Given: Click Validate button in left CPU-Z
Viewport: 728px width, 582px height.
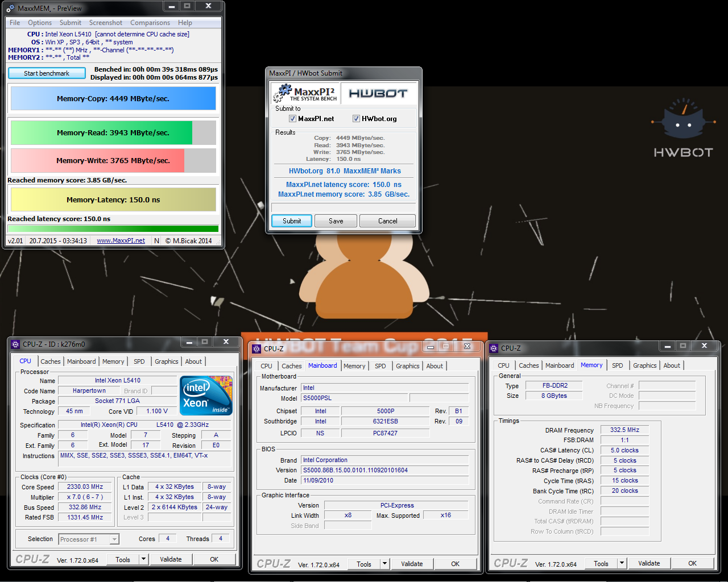Looking at the screenshot, I should (171, 559).
